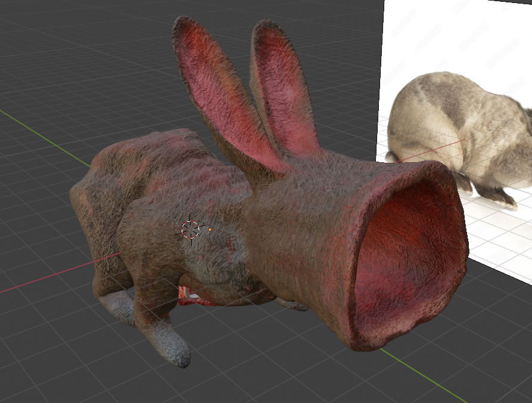
Task: Click the orange object origin dot
Action: (x=210, y=230)
